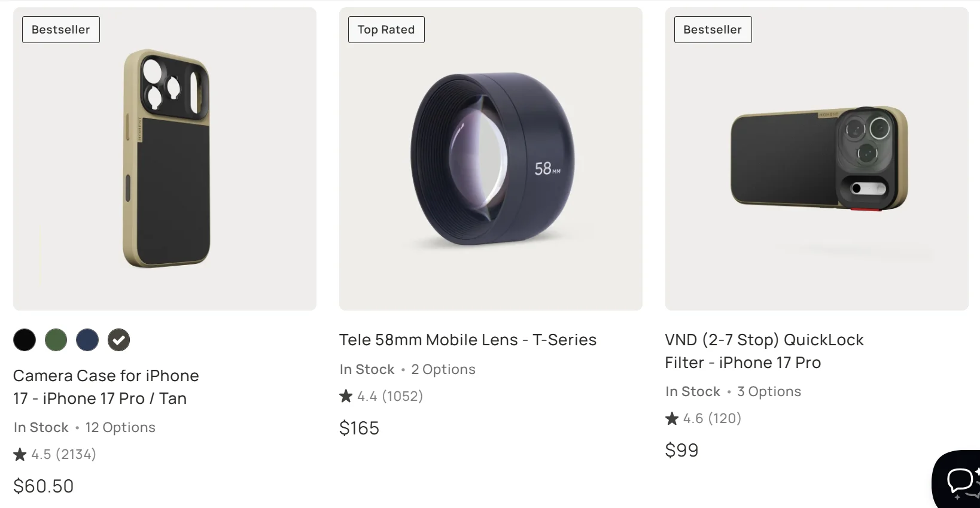The image size is (980, 508).
Task: Open VND (2-7 Stop) QuickLock Filter link
Action: [x=764, y=351]
